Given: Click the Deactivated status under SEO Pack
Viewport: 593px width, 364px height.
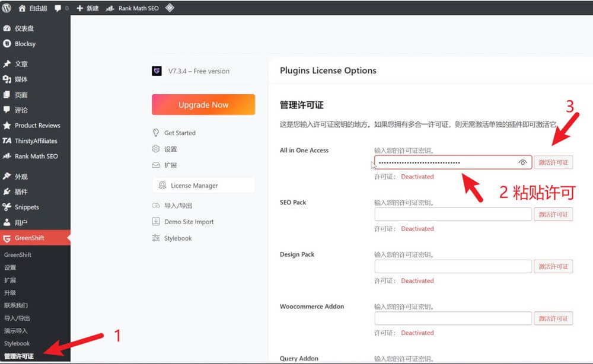Looking at the screenshot, I should pos(417,229).
